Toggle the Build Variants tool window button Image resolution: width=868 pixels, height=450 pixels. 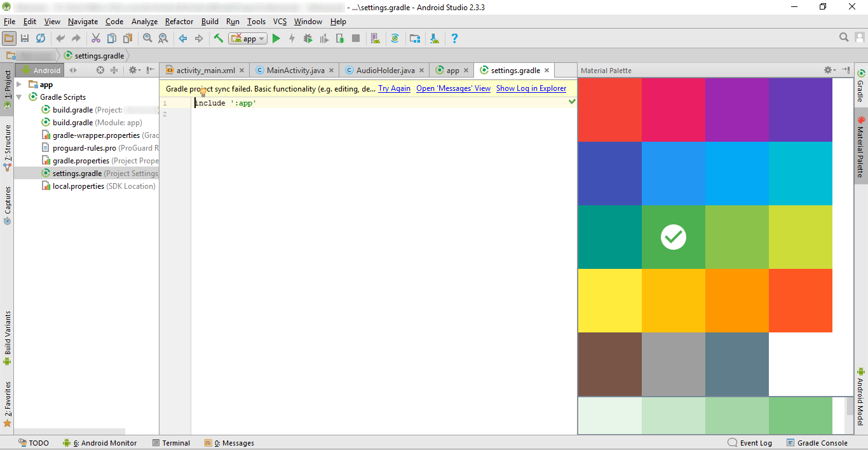(x=7, y=338)
